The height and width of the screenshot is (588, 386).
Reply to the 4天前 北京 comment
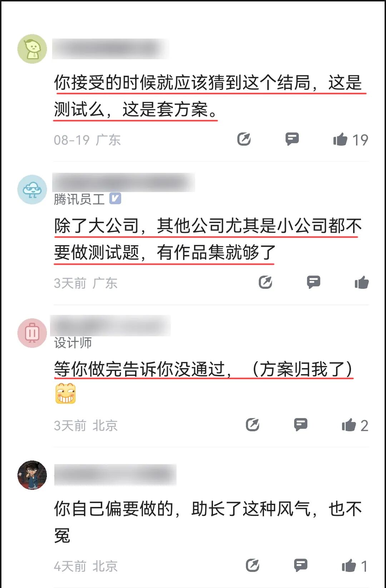pyautogui.click(x=301, y=565)
